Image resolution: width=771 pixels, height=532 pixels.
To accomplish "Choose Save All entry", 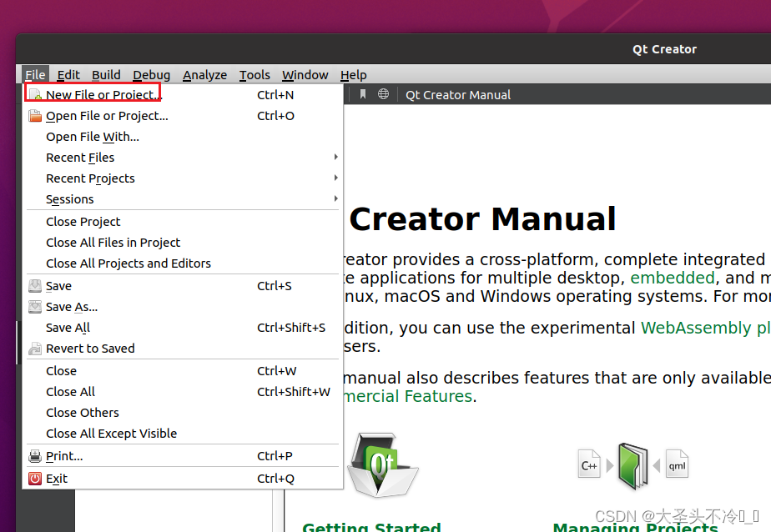I will (183, 328).
